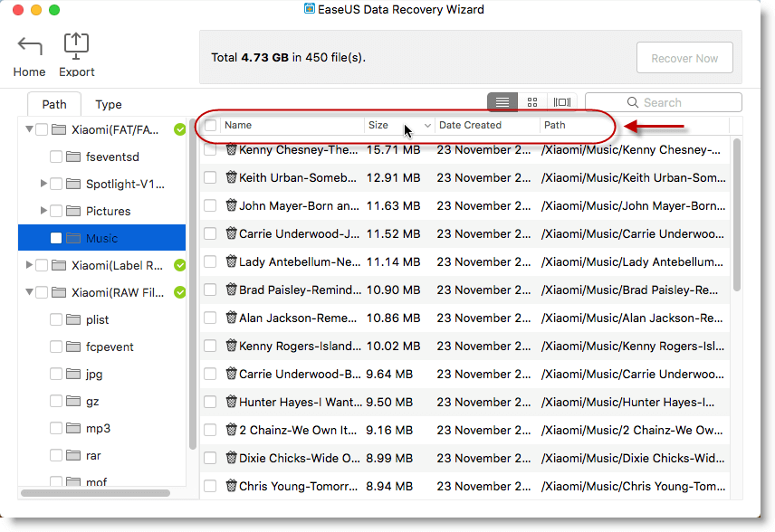Click the Recover Now button

click(684, 58)
